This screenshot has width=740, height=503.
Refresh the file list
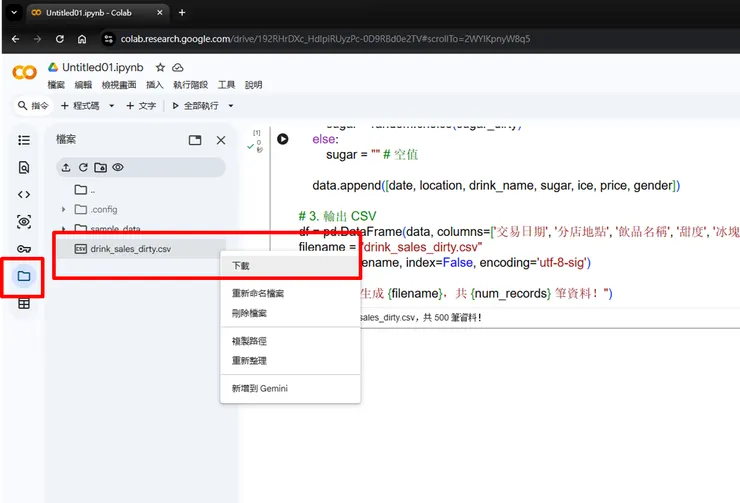coord(83,167)
